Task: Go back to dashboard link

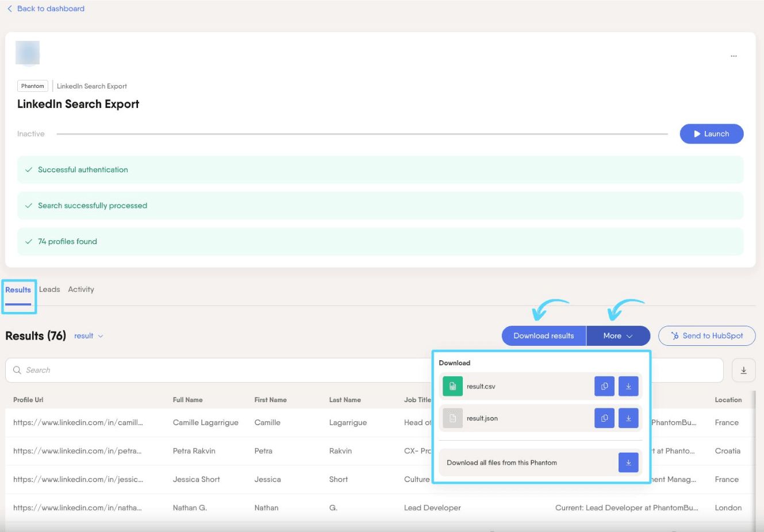Action: [45, 9]
